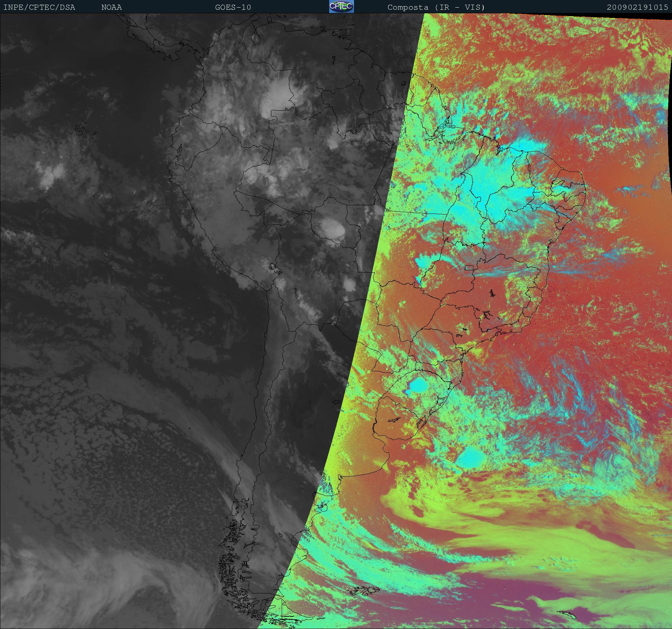Click the NOAA label in header
Screen dimensions: 672x629
pyautogui.click(x=111, y=7)
